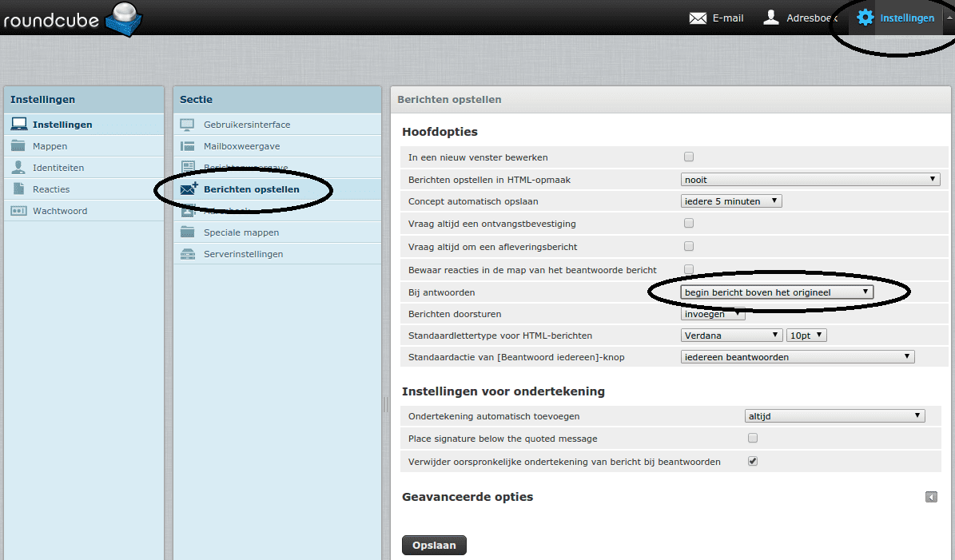Image resolution: width=955 pixels, height=560 pixels.
Task: Open Adresboek via the person icon
Action: [771, 18]
